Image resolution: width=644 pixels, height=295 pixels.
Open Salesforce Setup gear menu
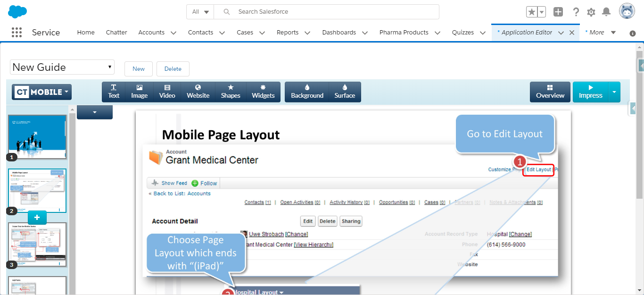point(591,12)
